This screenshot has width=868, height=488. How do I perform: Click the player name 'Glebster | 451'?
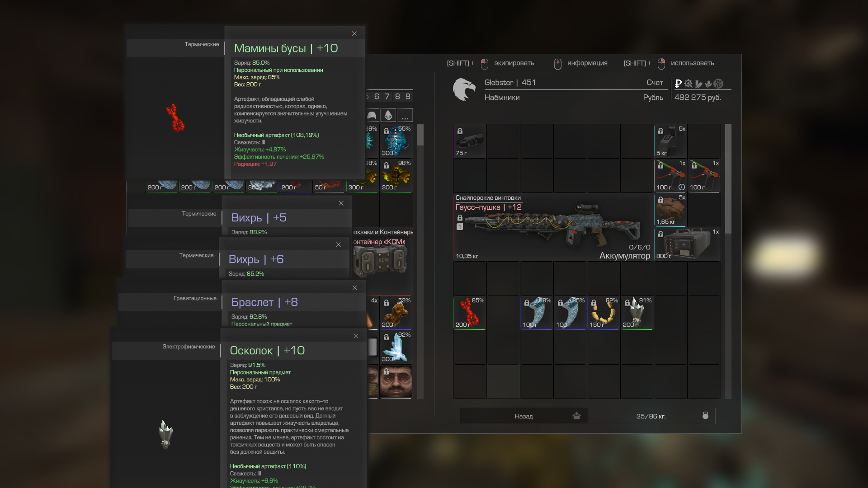pyautogui.click(x=510, y=83)
